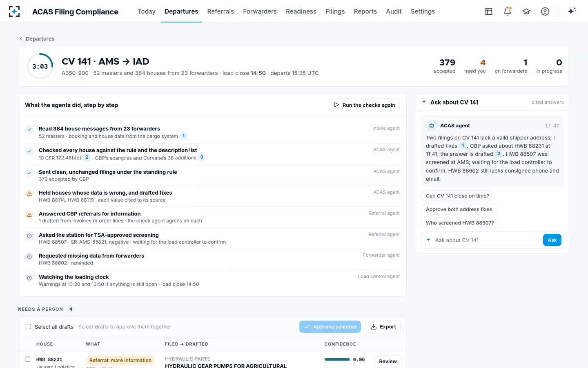
Task: Open the Readiness tab
Action: tap(301, 11)
